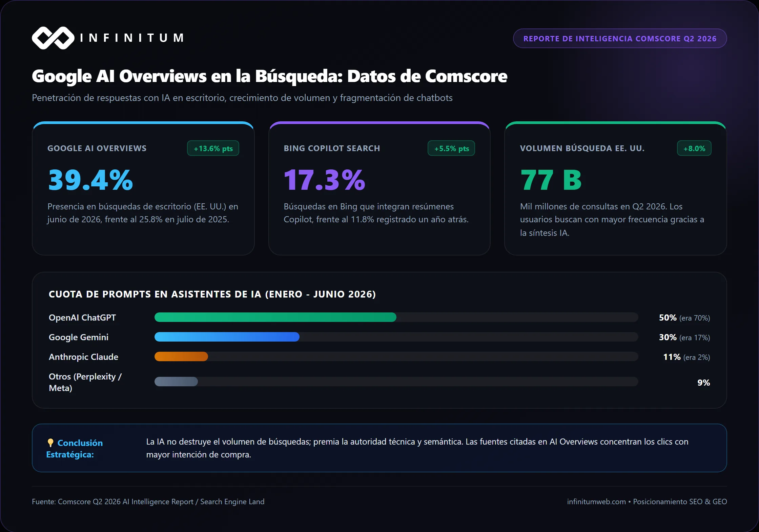Click the description Búsquedas en Bing que integran

pyautogui.click(x=376, y=213)
